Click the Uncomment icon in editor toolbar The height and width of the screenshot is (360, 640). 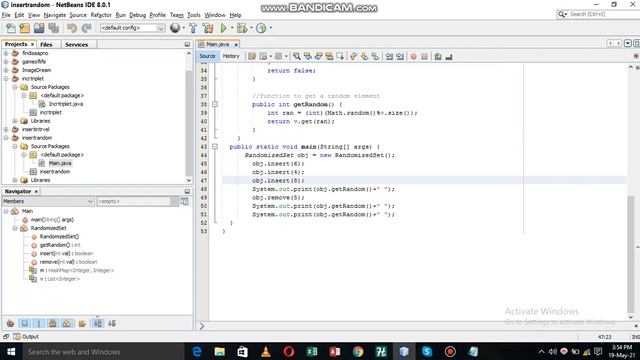coord(449,57)
